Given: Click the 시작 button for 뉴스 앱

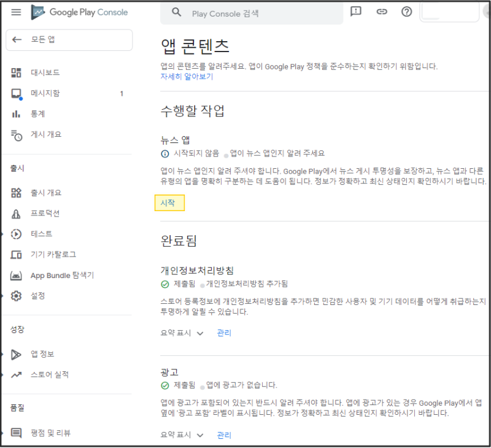Looking at the screenshot, I should [x=169, y=203].
